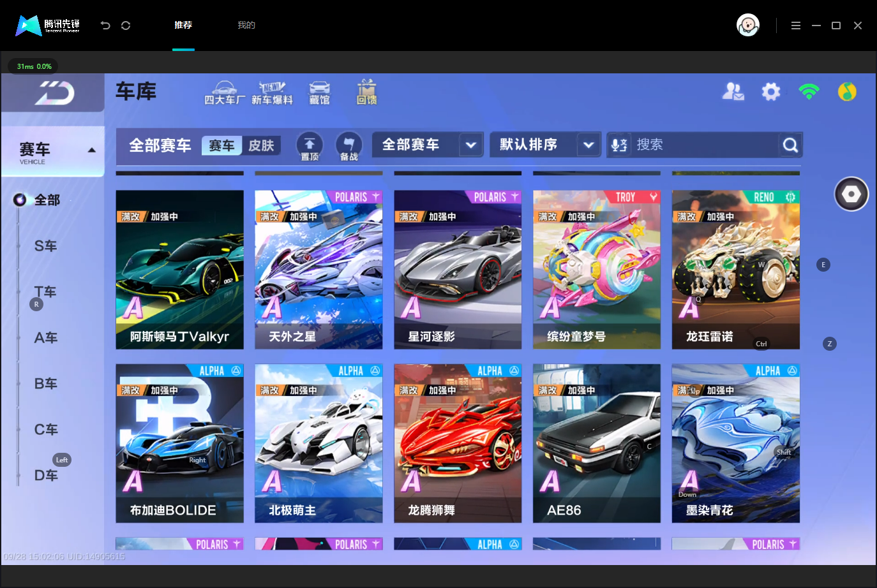877x588 pixels.
Task: Select the T车 category filter
Action: pyautogui.click(x=45, y=291)
